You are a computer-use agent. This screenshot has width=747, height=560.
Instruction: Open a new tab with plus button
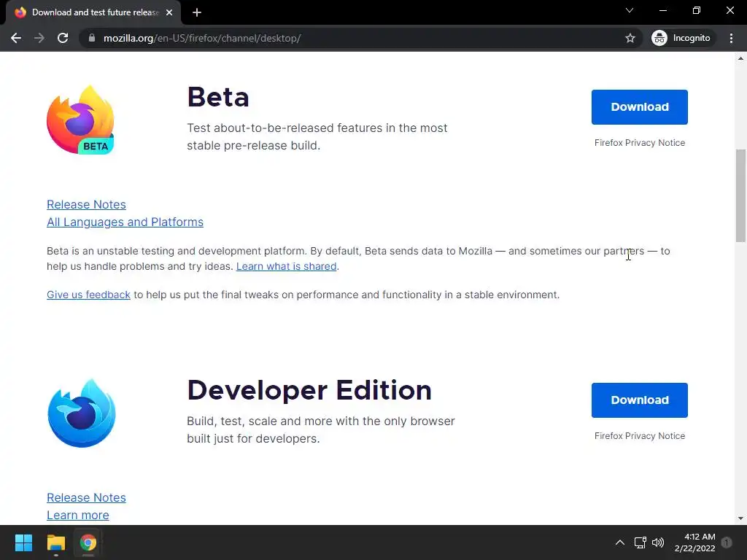pyautogui.click(x=197, y=12)
